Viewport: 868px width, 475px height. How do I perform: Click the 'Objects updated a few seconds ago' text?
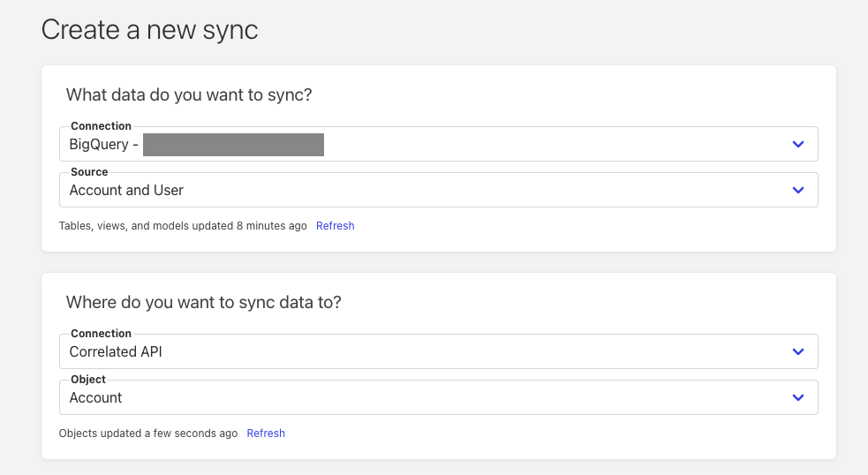coord(148,434)
